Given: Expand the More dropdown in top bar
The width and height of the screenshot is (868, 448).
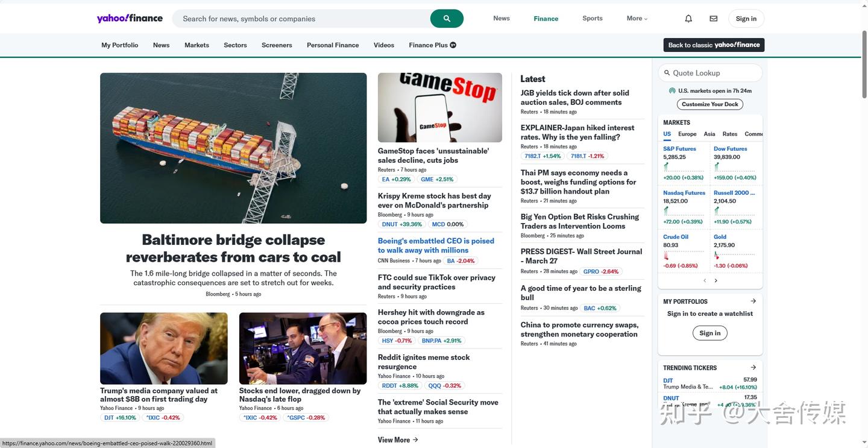Looking at the screenshot, I should pyautogui.click(x=637, y=19).
